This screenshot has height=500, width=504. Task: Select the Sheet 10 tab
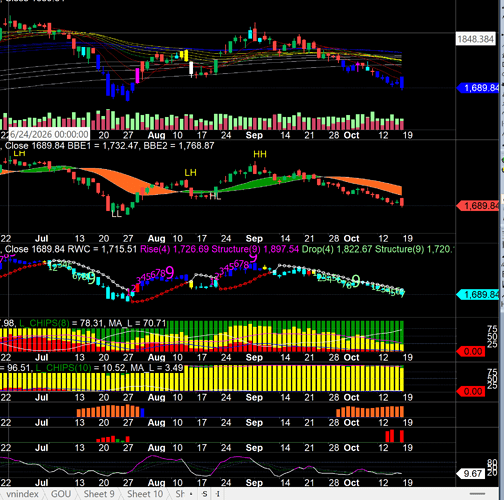coord(145,494)
